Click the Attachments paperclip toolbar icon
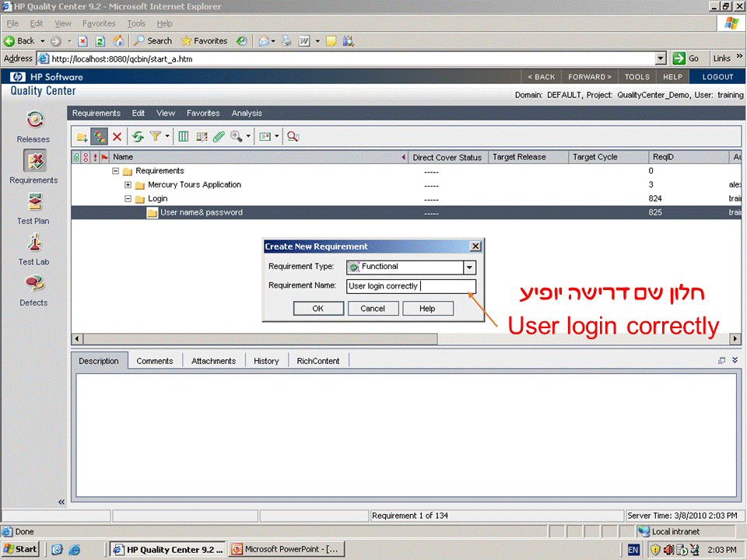Image resolution: width=747 pixels, height=560 pixels. [x=219, y=137]
